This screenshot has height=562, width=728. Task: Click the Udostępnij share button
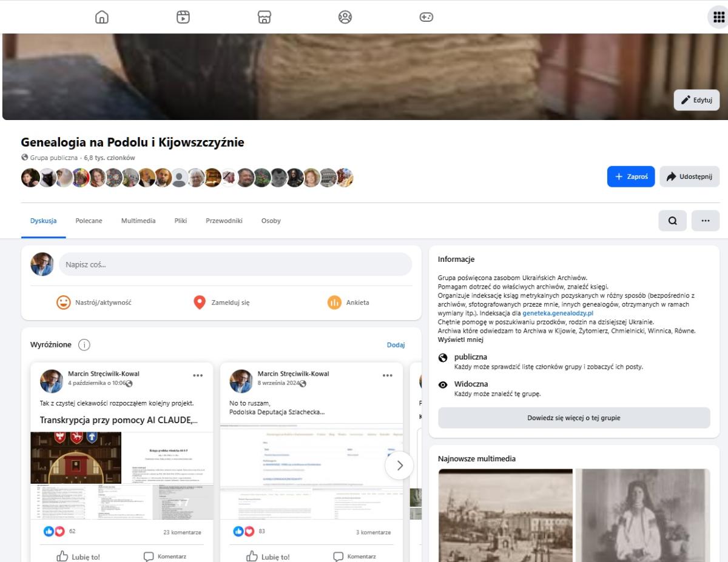pos(690,176)
